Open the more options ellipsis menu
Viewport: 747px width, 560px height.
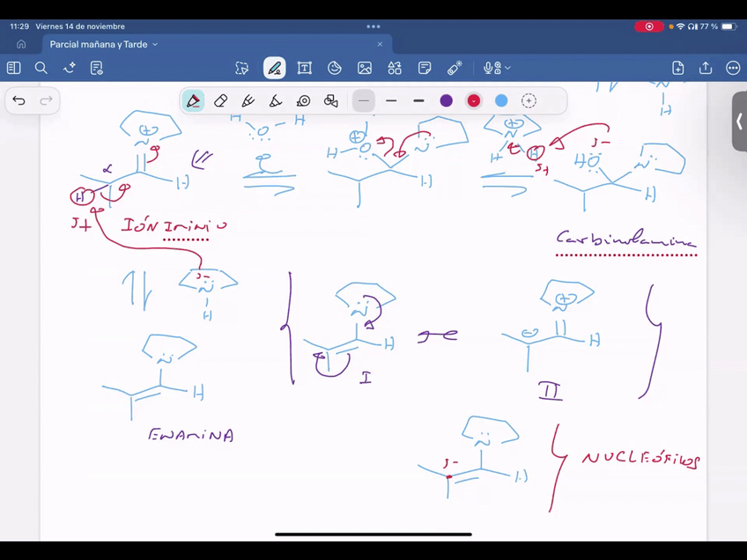[x=733, y=68]
